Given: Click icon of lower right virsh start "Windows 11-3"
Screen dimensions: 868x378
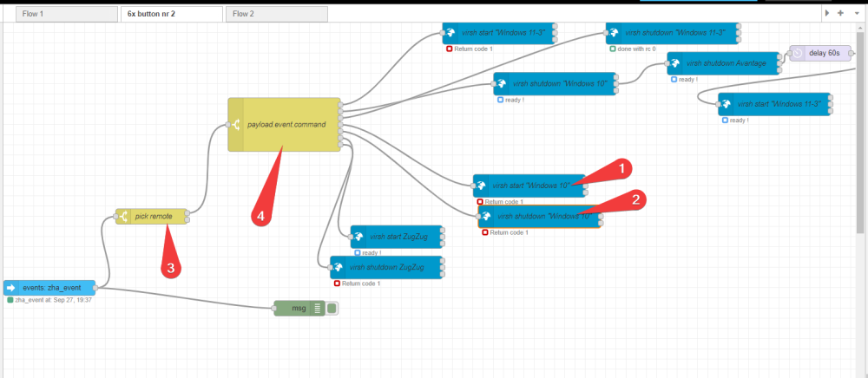Looking at the screenshot, I should (x=726, y=104).
